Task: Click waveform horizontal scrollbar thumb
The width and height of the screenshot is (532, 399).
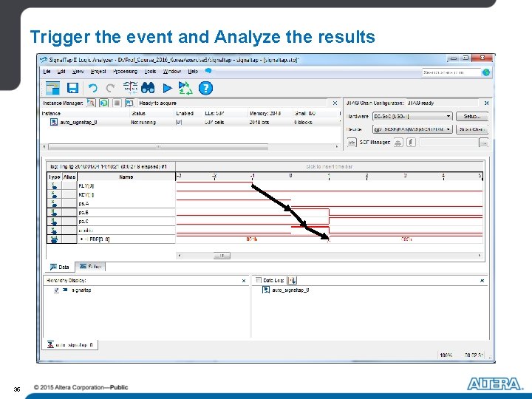Action: [x=222, y=256]
